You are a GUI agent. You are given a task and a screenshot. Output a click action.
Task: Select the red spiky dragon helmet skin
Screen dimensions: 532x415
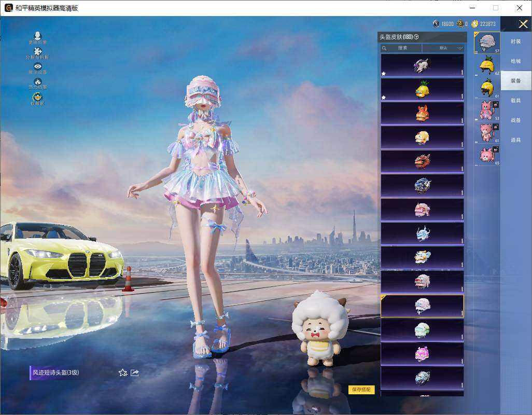point(422,161)
